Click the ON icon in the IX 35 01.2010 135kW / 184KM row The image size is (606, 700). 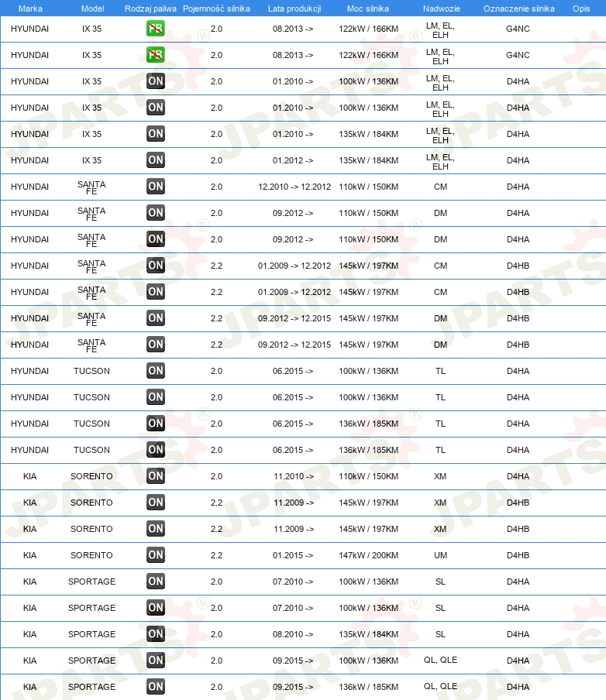(x=156, y=133)
